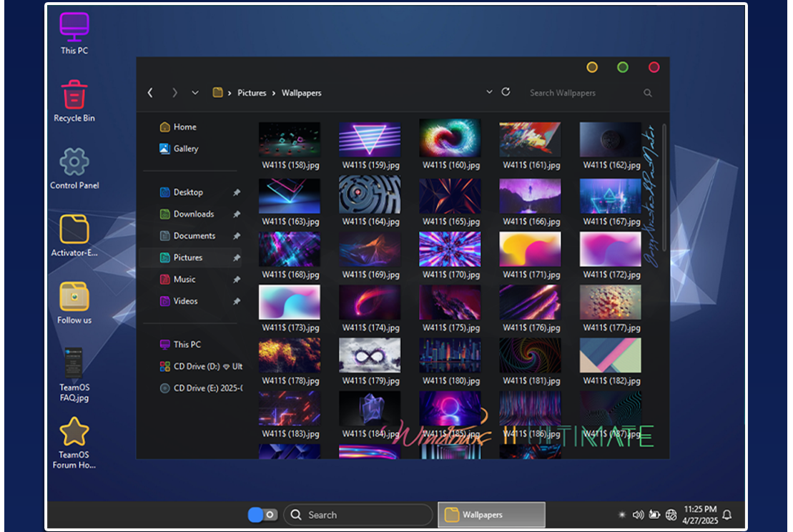Click the refresh icon beside the address bar

506,92
